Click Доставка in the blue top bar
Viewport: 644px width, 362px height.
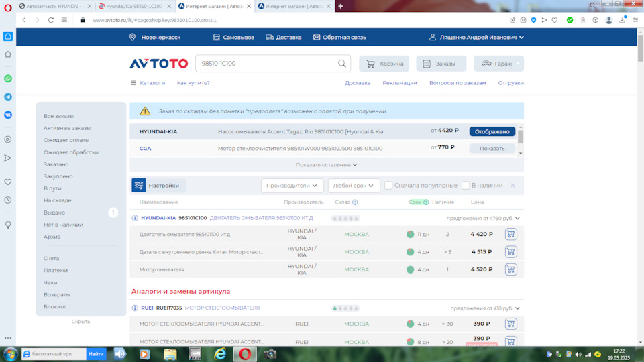(x=283, y=37)
